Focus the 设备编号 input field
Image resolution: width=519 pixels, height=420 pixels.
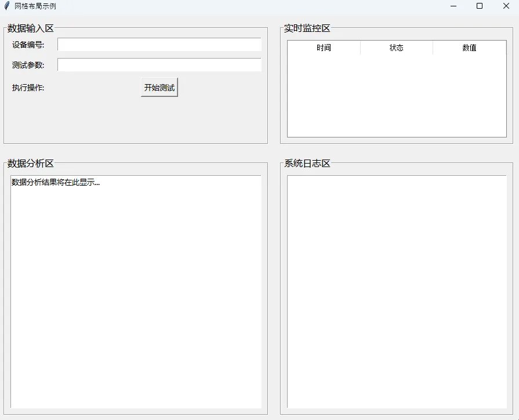click(x=159, y=45)
